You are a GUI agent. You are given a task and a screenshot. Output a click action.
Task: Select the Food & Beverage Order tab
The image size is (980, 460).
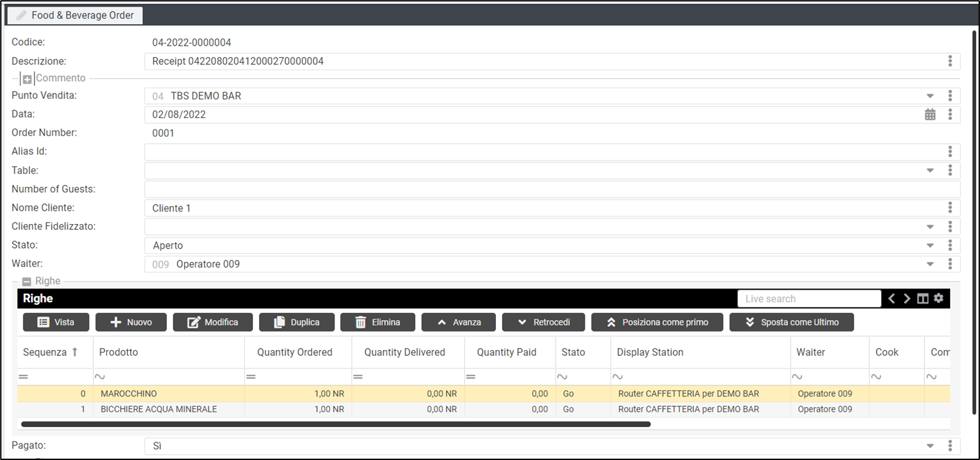click(x=75, y=15)
